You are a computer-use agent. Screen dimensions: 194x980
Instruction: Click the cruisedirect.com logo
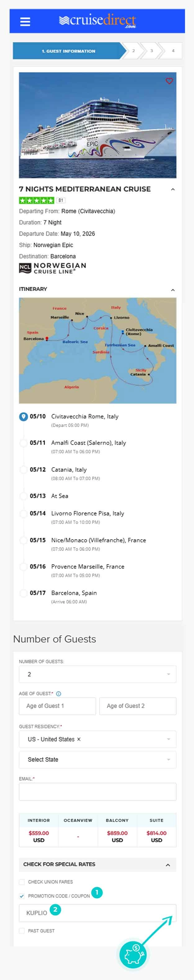pyautogui.click(x=98, y=21)
